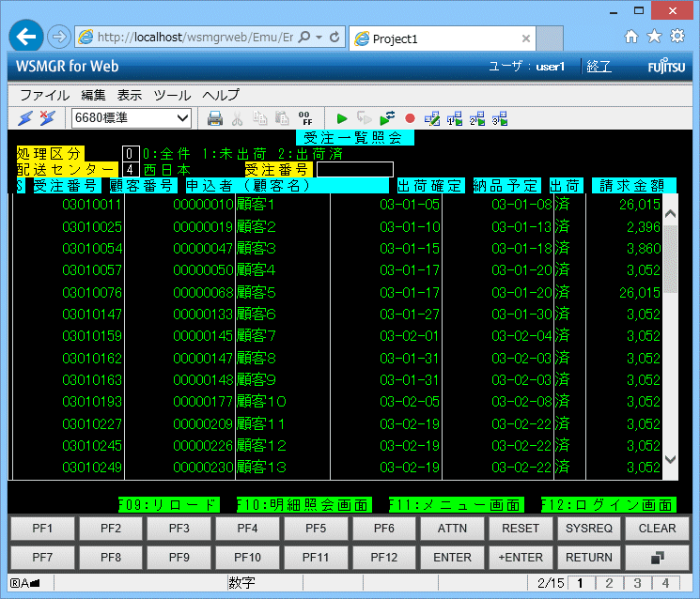Click the +ENTER key button
Screen dimensions: 700x599
[x=521, y=558]
